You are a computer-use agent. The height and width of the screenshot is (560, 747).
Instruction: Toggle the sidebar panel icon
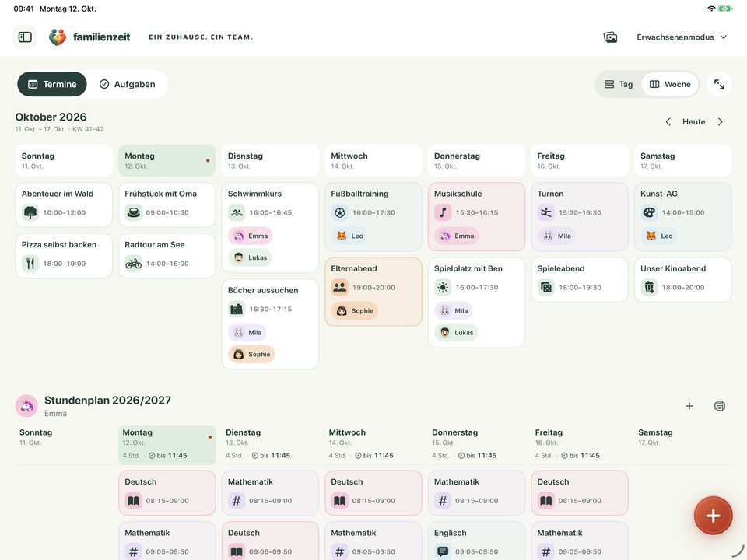click(x=25, y=37)
